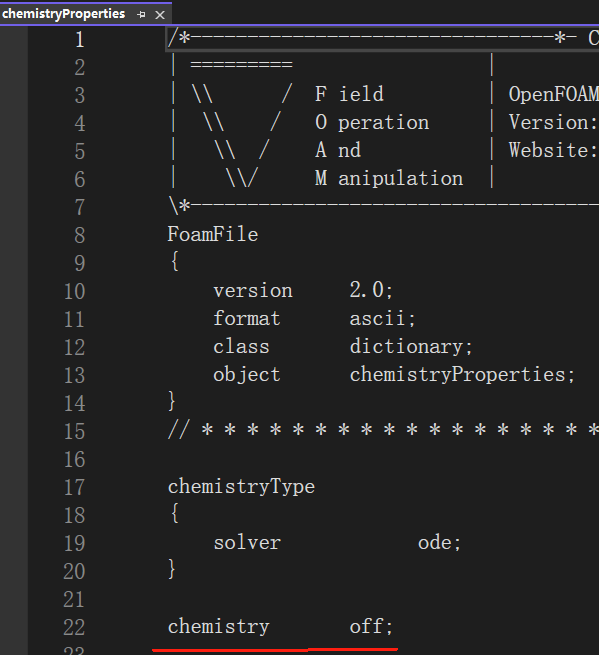
Task: Click the OpenFOAM text in header
Action: (553, 94)
